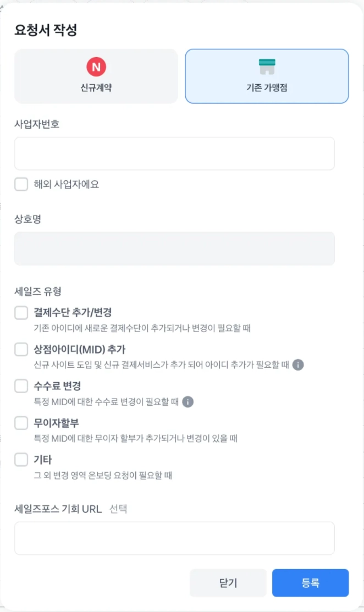
Task: Click the blue 등록 button
Action: 310,583
